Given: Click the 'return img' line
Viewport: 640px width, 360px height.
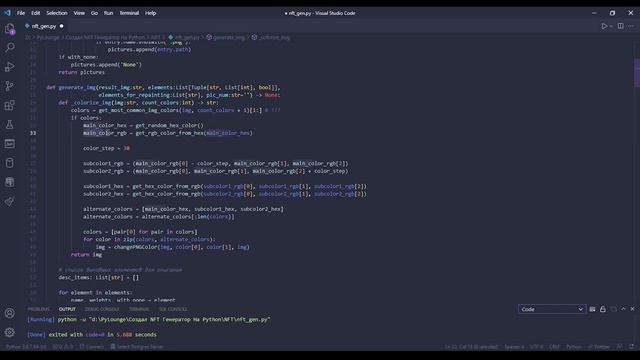Looking at the screenshot, I should coord(87,255).
